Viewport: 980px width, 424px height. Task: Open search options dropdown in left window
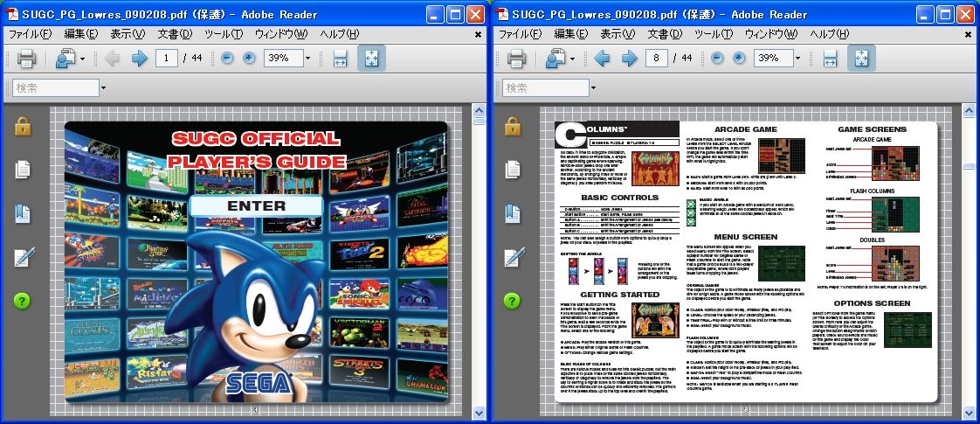(x=104, y=88)
